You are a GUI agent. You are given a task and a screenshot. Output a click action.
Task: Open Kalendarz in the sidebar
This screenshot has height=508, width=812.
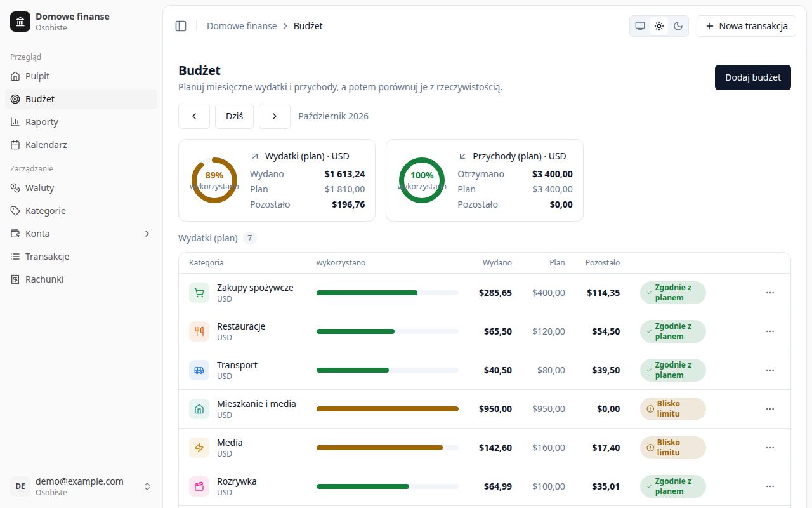pos(81,145)
